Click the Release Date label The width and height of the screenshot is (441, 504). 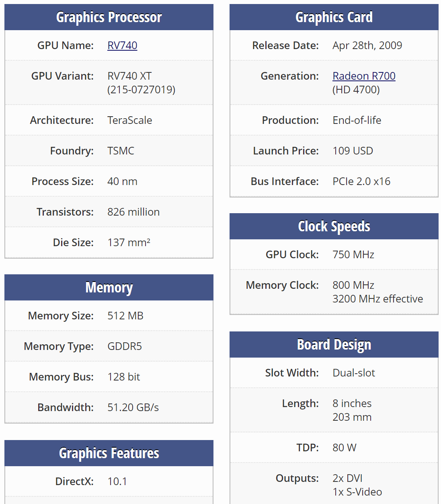point(285,45)
